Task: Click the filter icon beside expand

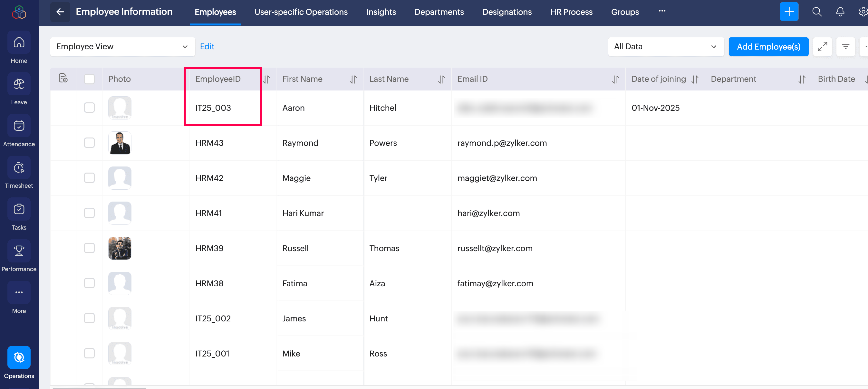Action: coord(845,46)
